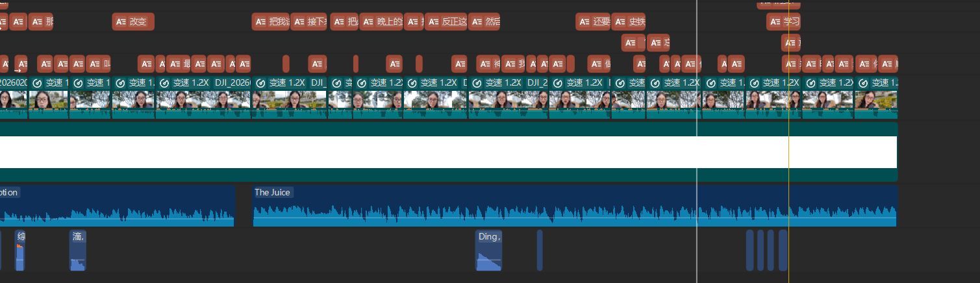
Task: Click the text icon on the '把我说' caption clip
Action: [260, 21]
